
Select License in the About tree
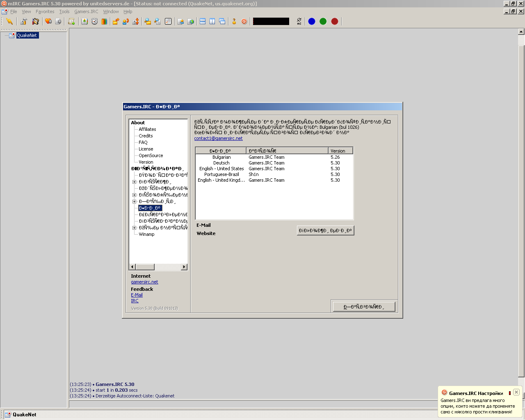[x=146, y=149]
